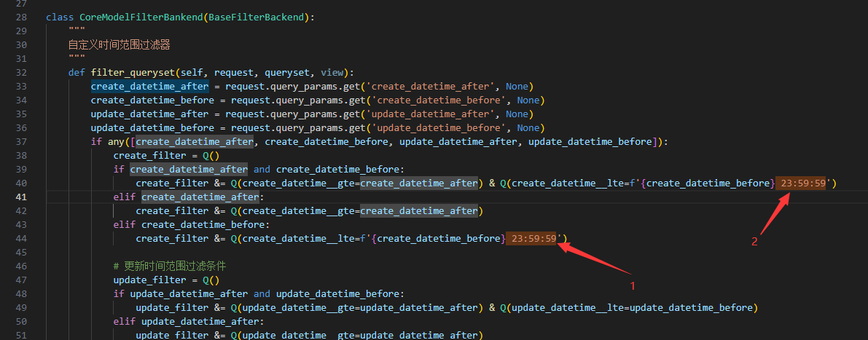Click line number 37 in the gutter
The image size is (868, 340).
pyautogui.click(x=22, y=141)
